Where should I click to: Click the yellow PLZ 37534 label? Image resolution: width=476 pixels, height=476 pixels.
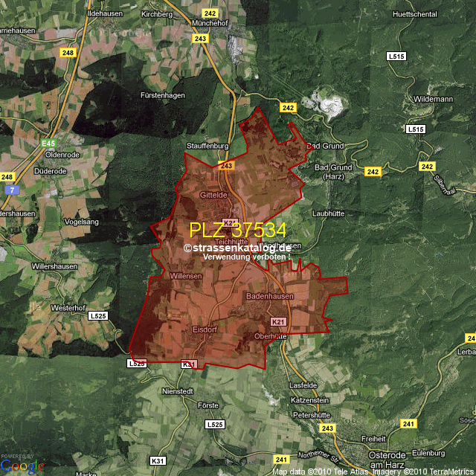click(x=237, y=230)
